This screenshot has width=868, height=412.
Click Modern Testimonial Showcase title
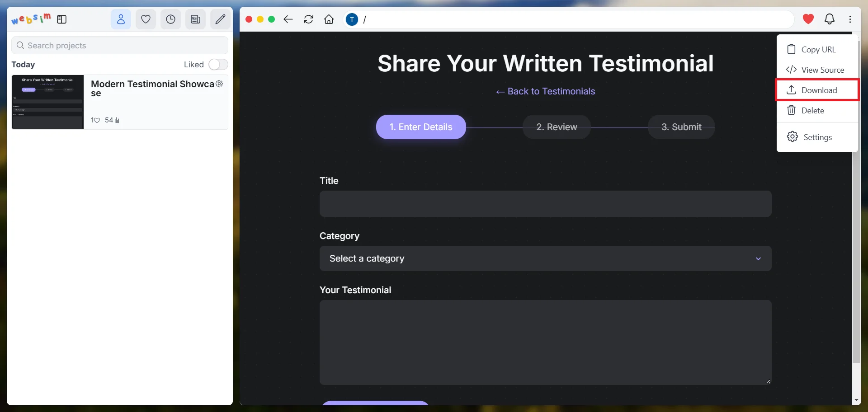point(152,89)
